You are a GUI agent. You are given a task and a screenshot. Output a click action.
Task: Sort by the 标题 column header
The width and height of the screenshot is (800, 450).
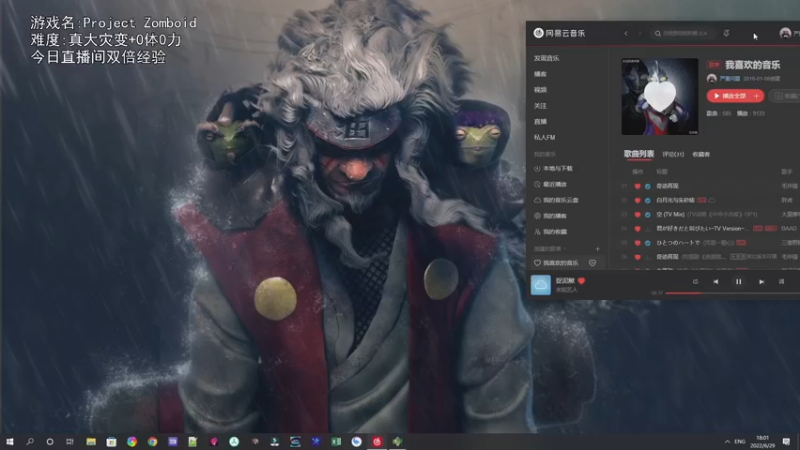click(x=662, y=172)
